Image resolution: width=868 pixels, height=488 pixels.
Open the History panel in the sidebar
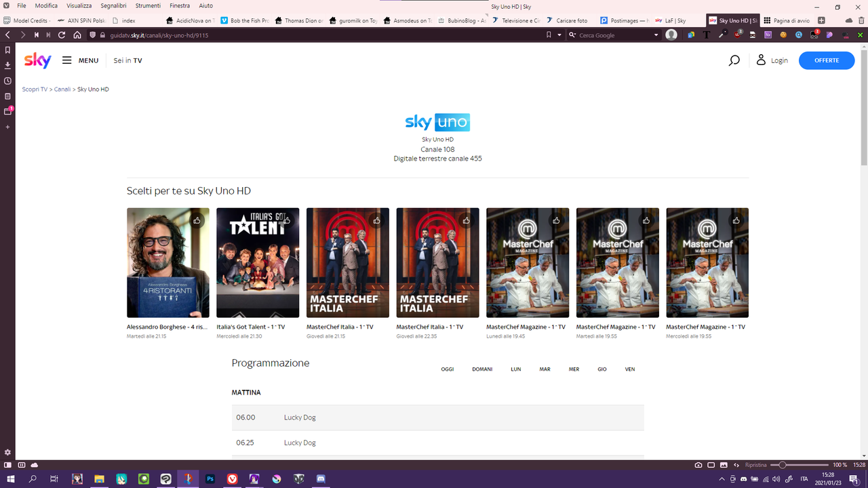click(7, 81)
